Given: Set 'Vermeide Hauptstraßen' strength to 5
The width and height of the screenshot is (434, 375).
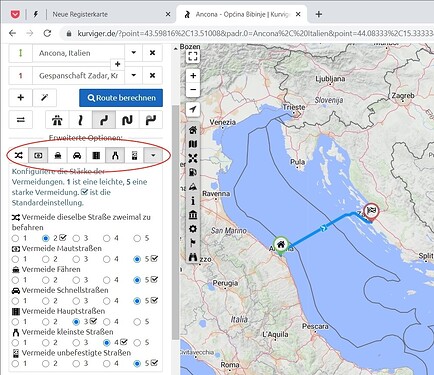Looking at the screenshot, I should pyautogui.click(x=137, y=322).
